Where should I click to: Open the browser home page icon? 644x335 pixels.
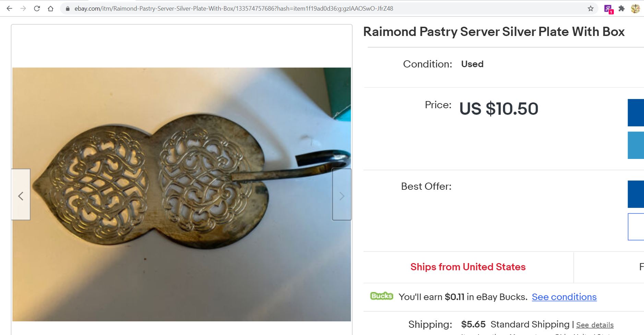pyautogui.click(x=50, y=8)
